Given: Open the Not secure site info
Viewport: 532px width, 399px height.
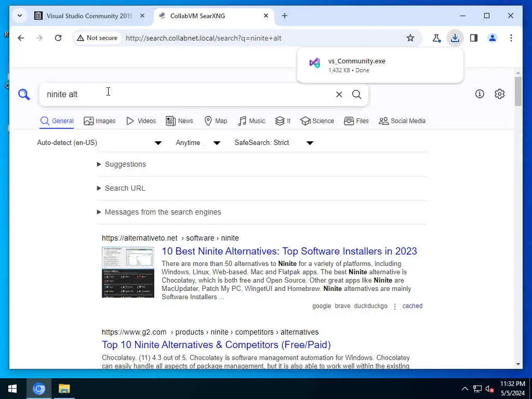Looking at the screenshot, I should (x=98, y=38).
